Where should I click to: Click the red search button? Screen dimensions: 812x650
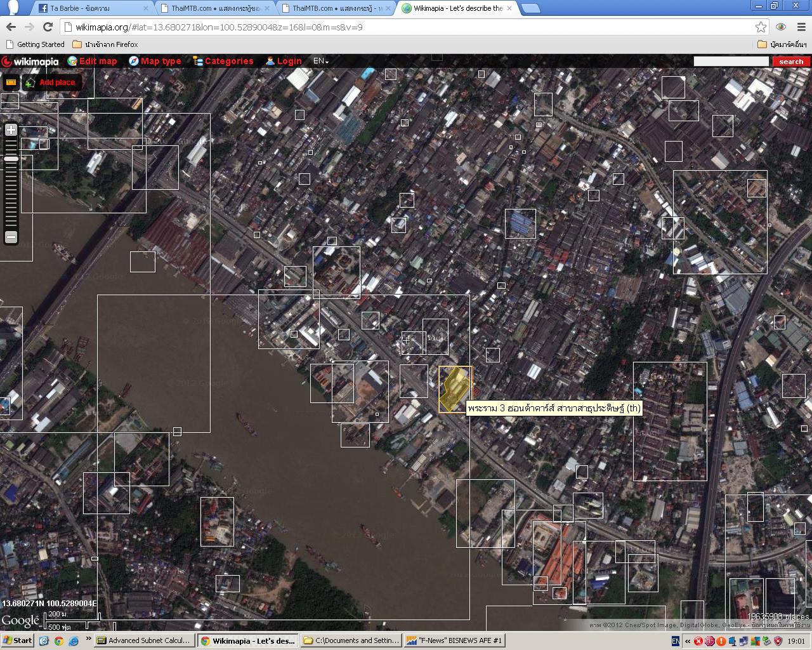point(791,62)
